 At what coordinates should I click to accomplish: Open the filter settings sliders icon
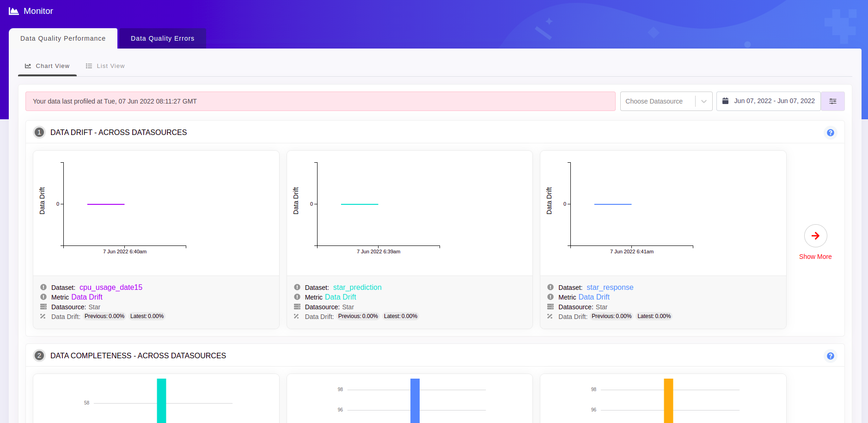click(x=832, y=101)
